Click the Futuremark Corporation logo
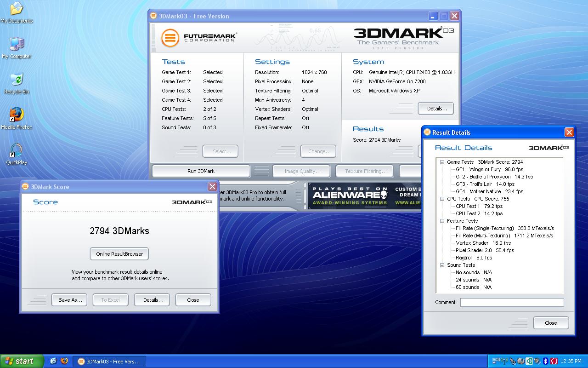The image size is (588, 368). point(198,38)
